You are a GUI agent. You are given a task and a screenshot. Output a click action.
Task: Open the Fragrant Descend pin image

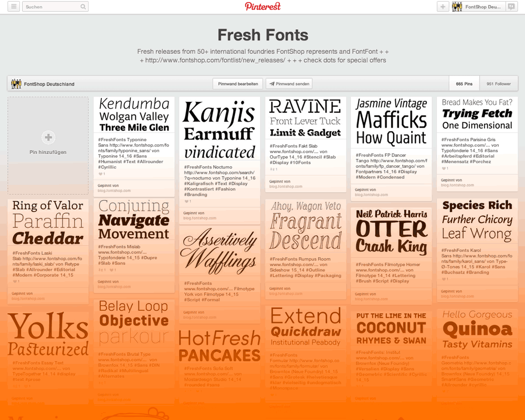coord(306,226)
